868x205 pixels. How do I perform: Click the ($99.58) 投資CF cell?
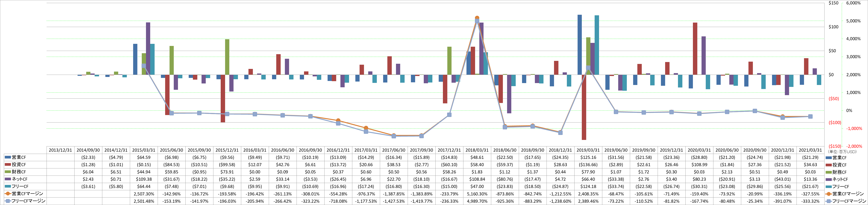pos(227,165)
